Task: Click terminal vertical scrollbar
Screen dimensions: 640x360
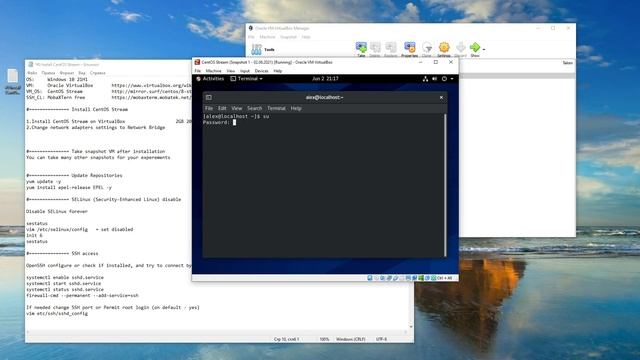Action: (x=445, y=185)
